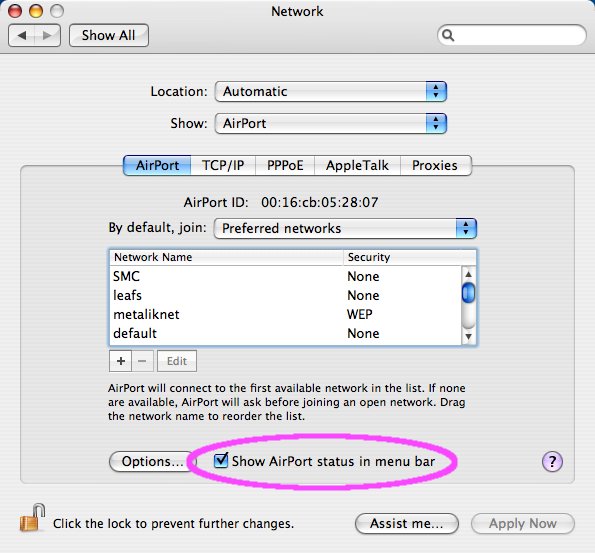Open the Location dropdown set to Automatic
Screen dimensions: 595x553
(x=331, y=91)
